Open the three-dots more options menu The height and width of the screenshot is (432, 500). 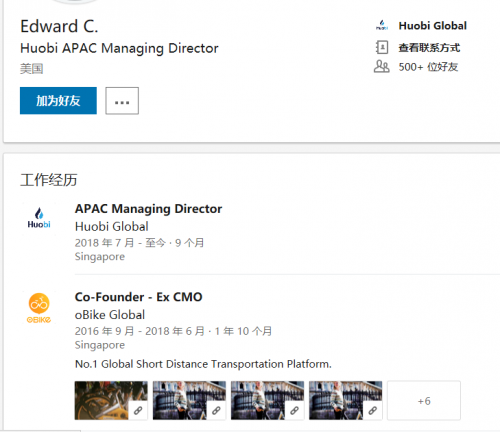[122, 101]
